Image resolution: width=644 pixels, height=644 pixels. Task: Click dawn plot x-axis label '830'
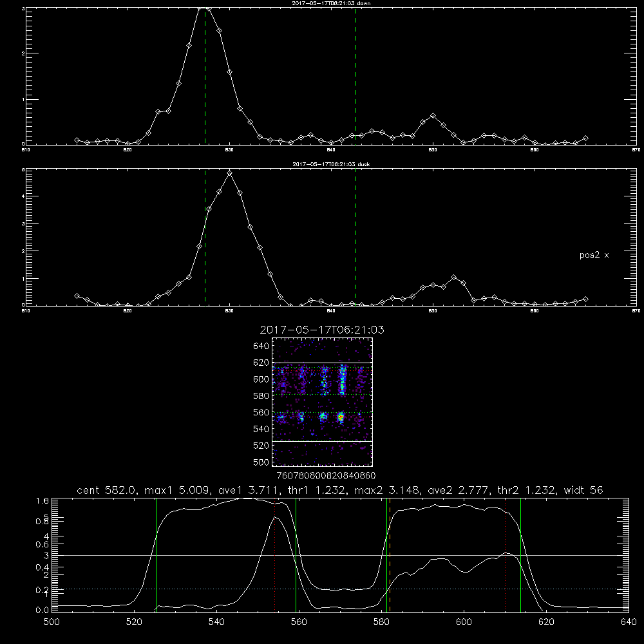(x=229, y=150)
